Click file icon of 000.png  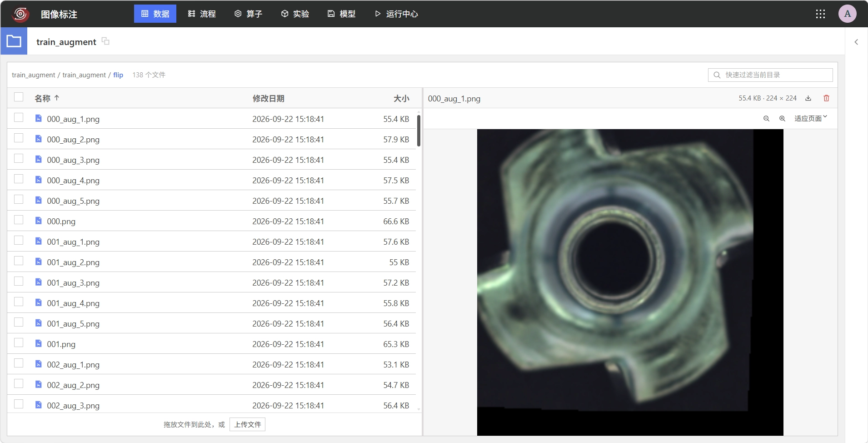tap(39, 221)
